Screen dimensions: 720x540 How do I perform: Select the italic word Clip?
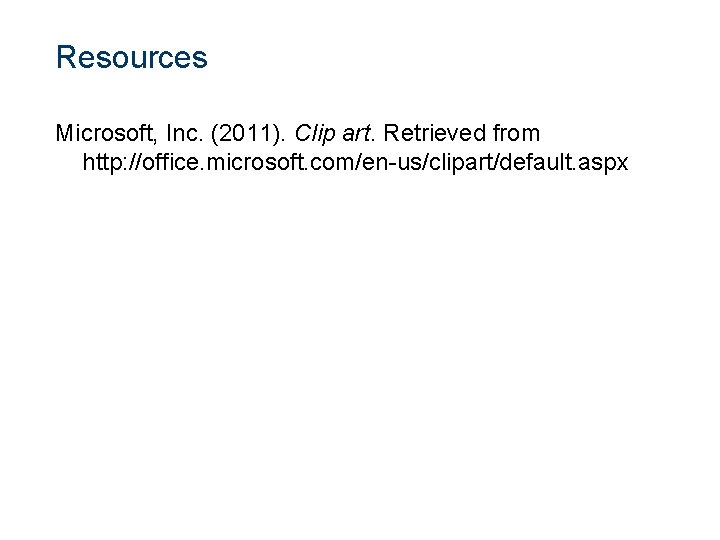(x=315, y=134)
